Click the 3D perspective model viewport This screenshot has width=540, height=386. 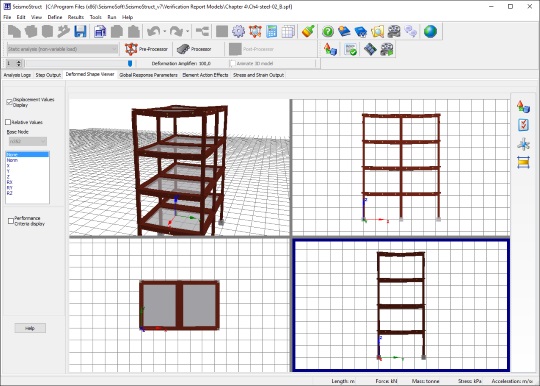[179, 168]
